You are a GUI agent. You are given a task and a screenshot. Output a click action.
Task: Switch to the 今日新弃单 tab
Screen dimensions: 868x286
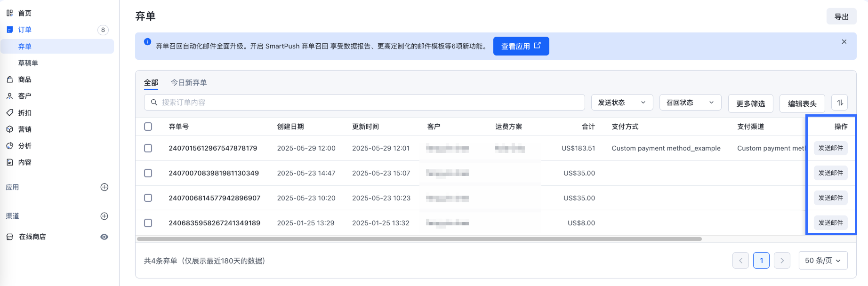[x=189, y=83]
